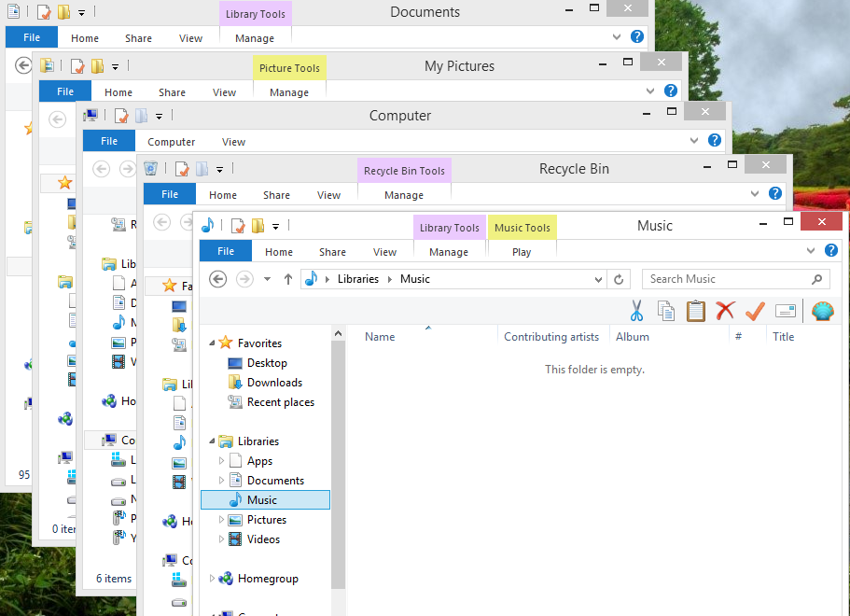This screenshot has width=850, height=616.
Task: Click the navigation pane scrollbar's up arrow
Action: (338, 331)
